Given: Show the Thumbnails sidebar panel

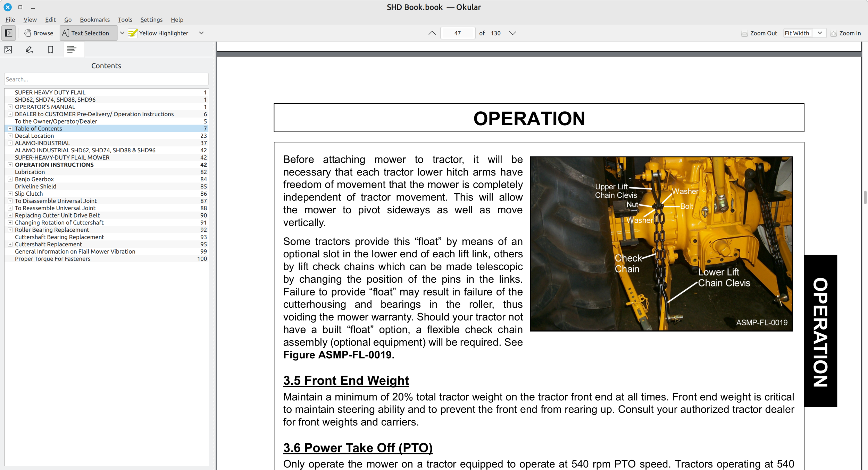Looking at the screenshot, I should coord(8,50).
